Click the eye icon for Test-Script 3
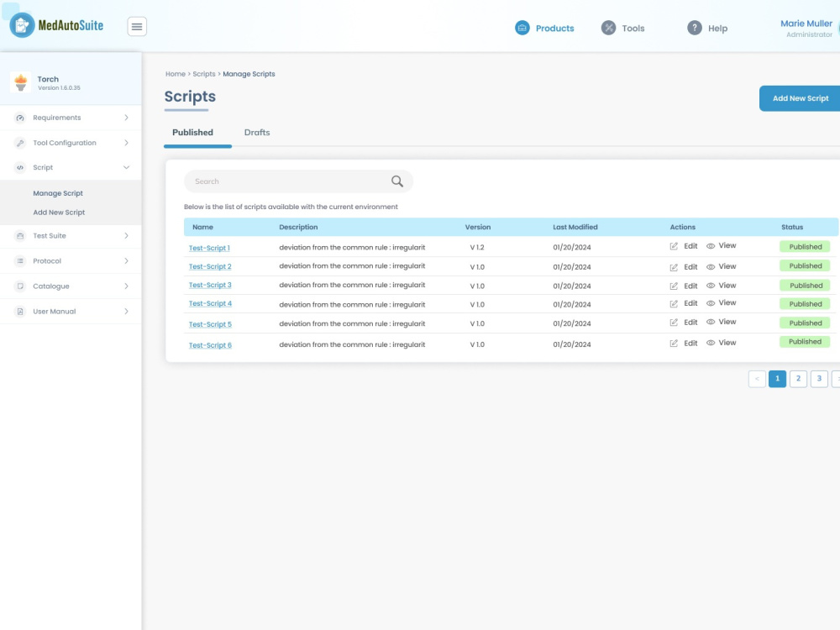The height and width of the screenshot is (630, 840). [x=711, y=286]
